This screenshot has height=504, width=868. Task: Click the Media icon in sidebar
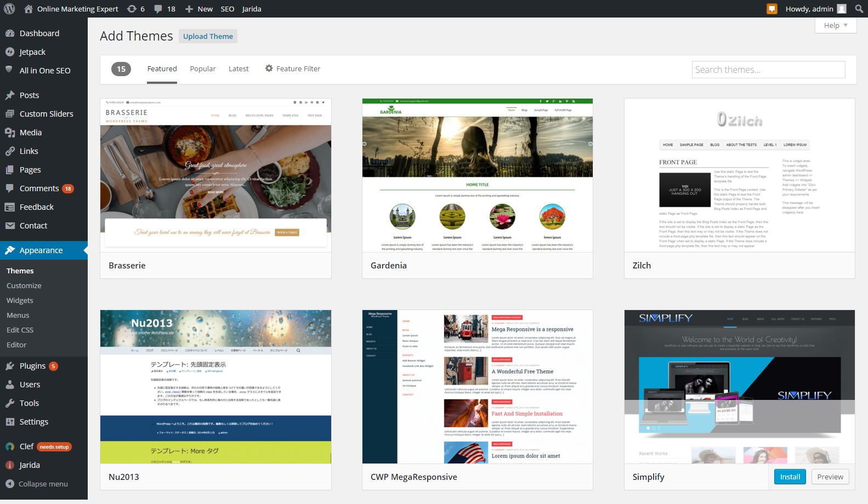10,133
